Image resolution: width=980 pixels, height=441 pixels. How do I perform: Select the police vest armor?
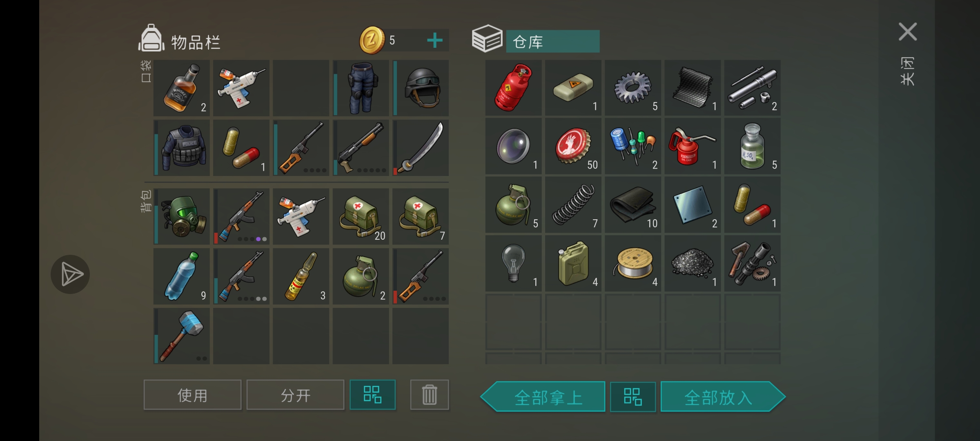pos(182,148)
